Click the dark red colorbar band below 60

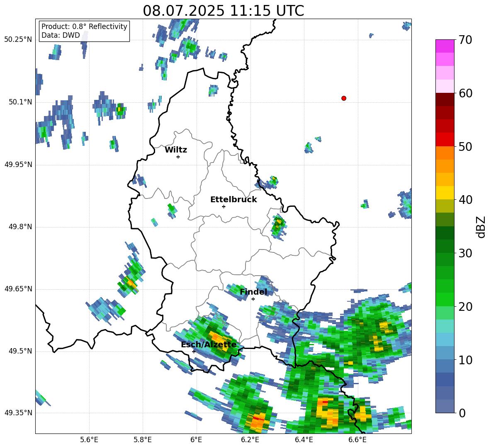[x=445, y=99]
